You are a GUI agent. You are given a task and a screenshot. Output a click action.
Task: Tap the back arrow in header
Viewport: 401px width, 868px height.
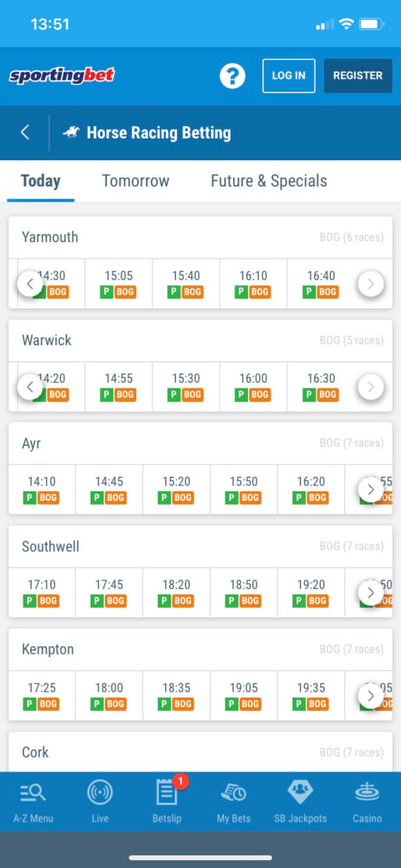(25, 132)
